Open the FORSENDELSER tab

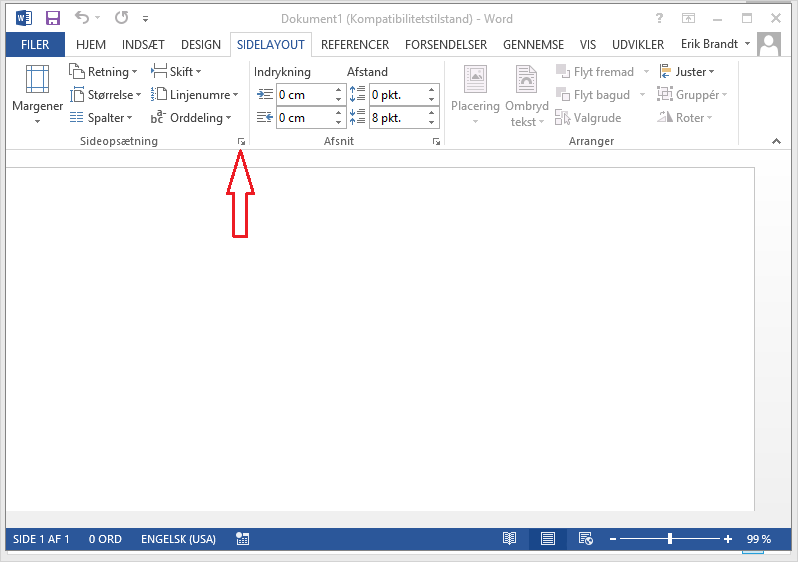point(446,45)
